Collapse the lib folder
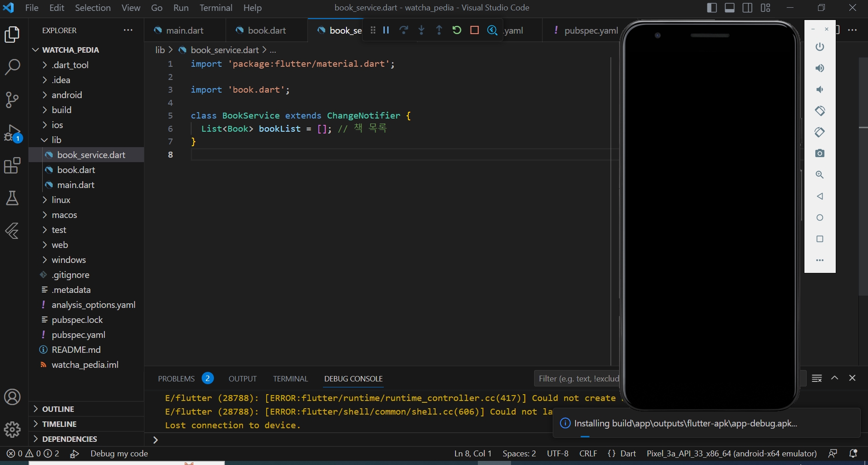 [x=86, y=140]
